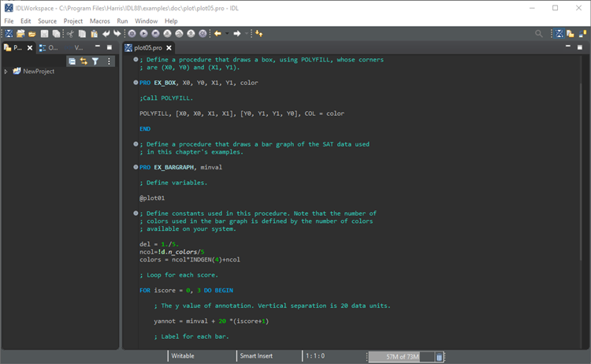Screen dimensions: 591x364
Task: Toggle fold marker beside PRO EX_BOX
Action: [136, 83]
